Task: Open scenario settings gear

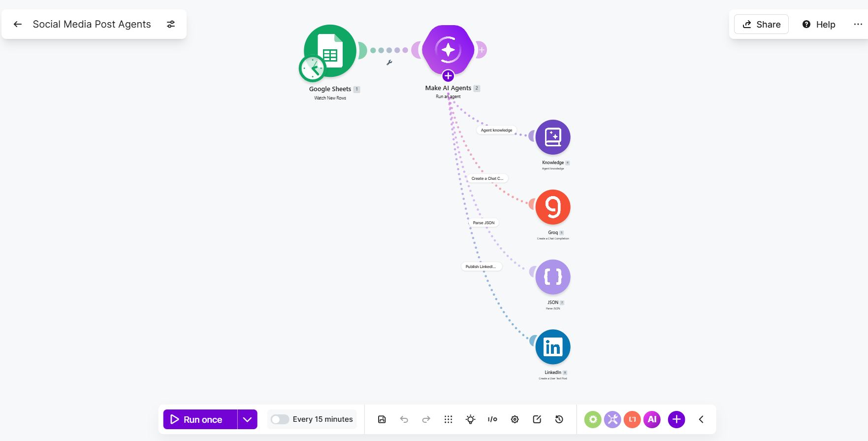Action: (x=514, y=419)
